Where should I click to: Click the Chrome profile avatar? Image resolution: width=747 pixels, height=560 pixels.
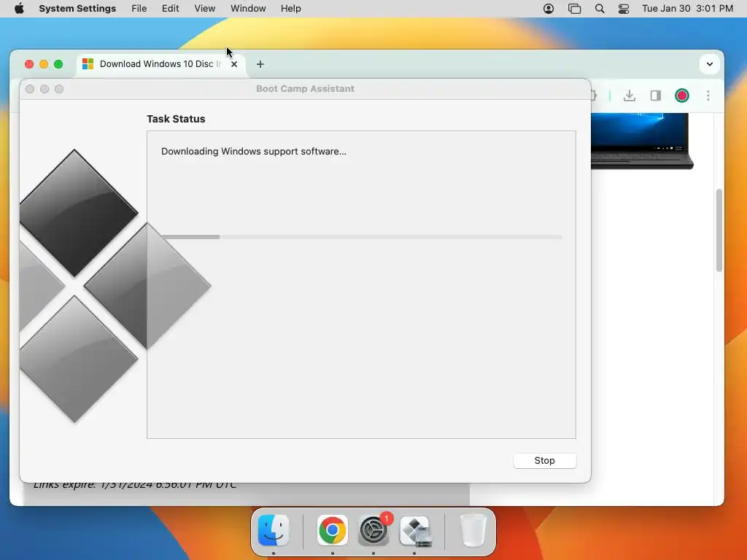click(x=682, y=96)
